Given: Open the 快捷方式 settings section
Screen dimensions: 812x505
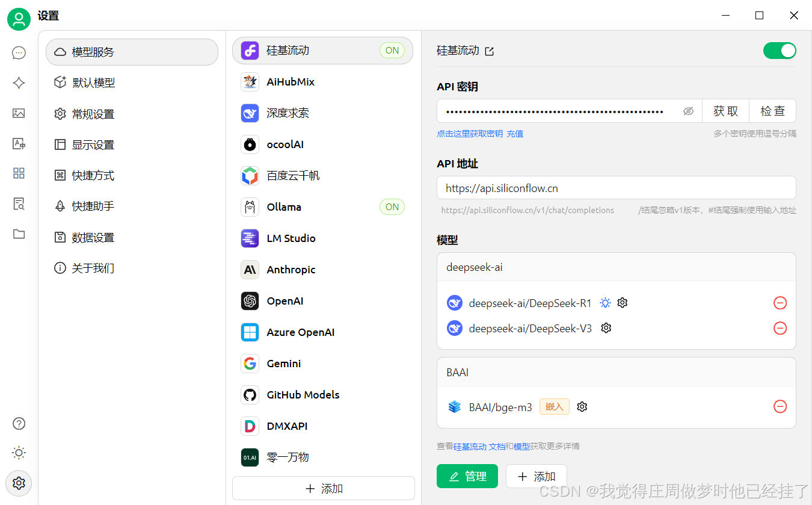Looking at the screenshot, I should click(132, 175).
